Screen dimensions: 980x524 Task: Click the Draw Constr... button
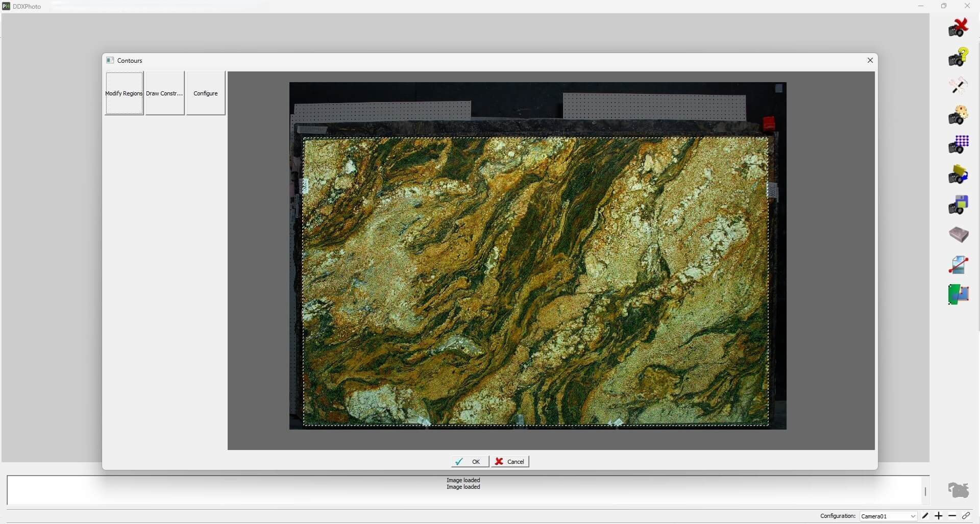[x=165, y=93]
